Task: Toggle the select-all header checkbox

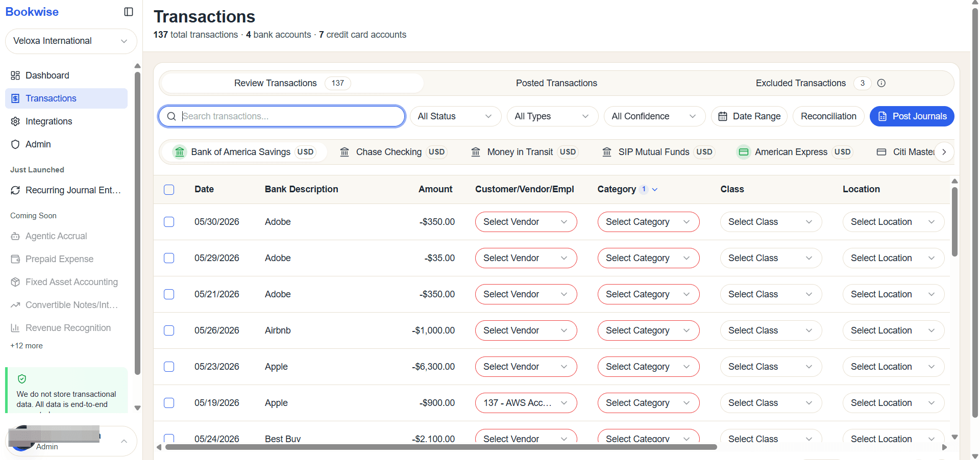Action: (169, 190)
